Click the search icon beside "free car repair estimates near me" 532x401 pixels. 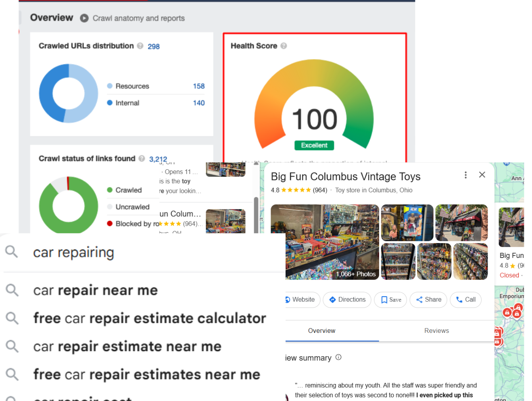click(12, 374)
